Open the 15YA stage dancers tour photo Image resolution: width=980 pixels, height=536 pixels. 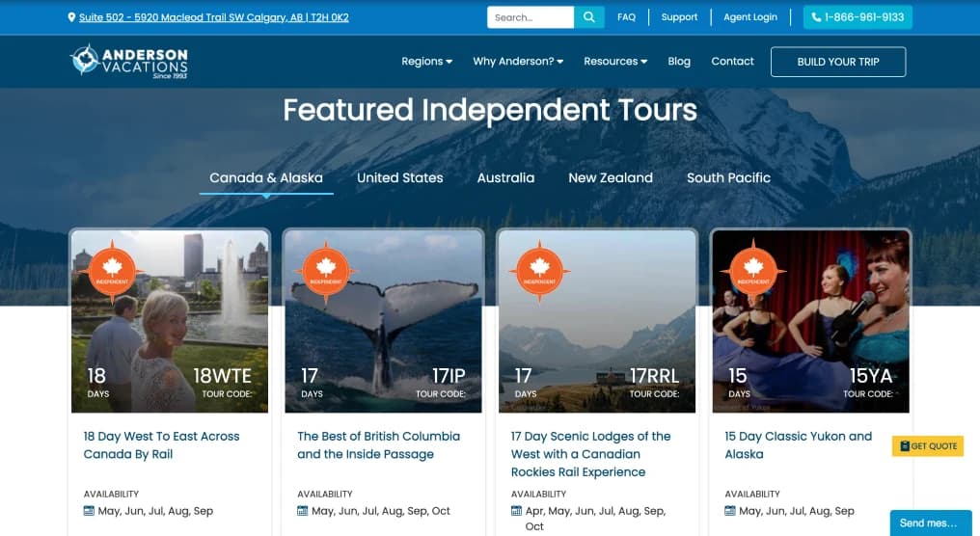810,321
